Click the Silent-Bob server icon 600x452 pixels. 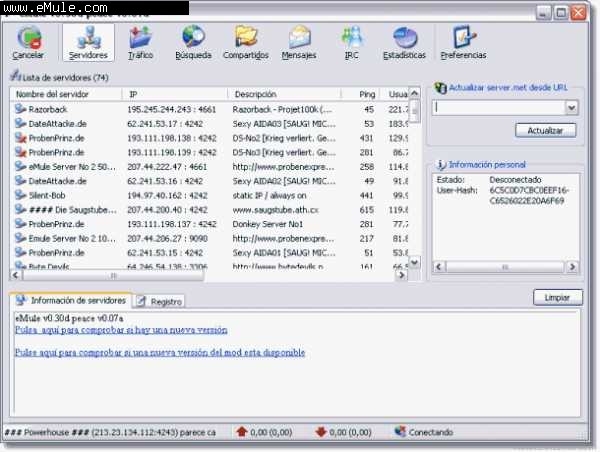click(20, 195)
